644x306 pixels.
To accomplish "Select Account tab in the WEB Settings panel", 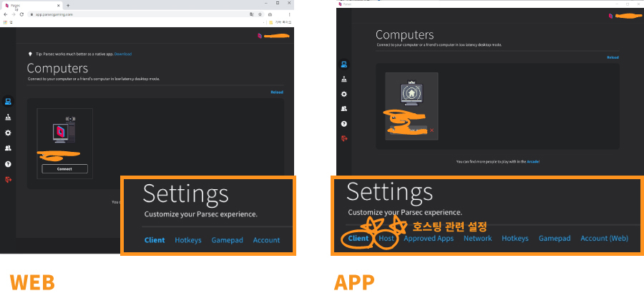I will point(267,240).
